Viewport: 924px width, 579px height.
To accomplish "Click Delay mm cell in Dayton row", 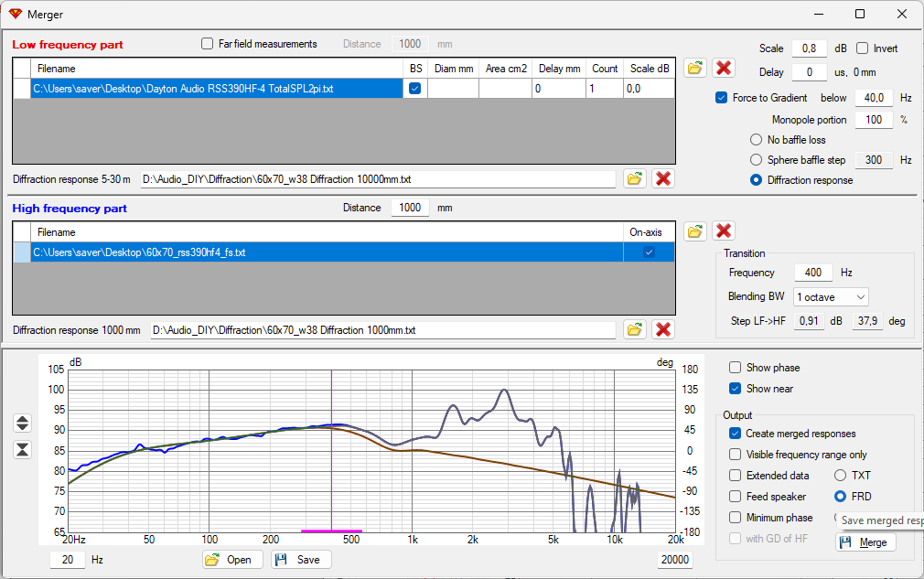I will (559, 89).
